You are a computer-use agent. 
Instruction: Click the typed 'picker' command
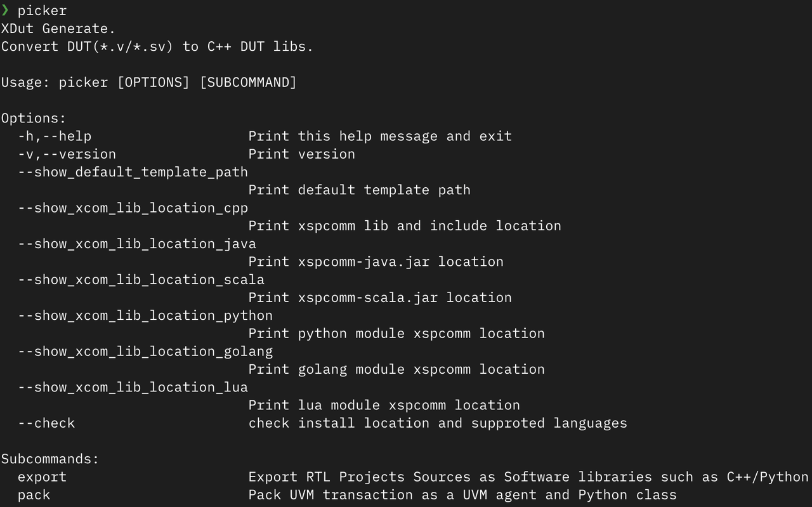click(x=42, y=11)
